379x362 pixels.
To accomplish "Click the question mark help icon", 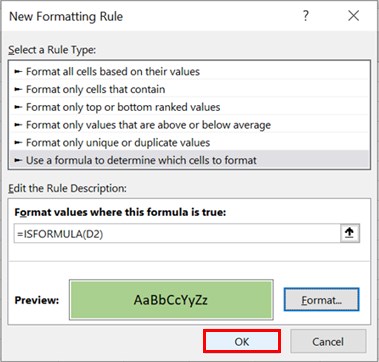I will (x=305, y=16).
